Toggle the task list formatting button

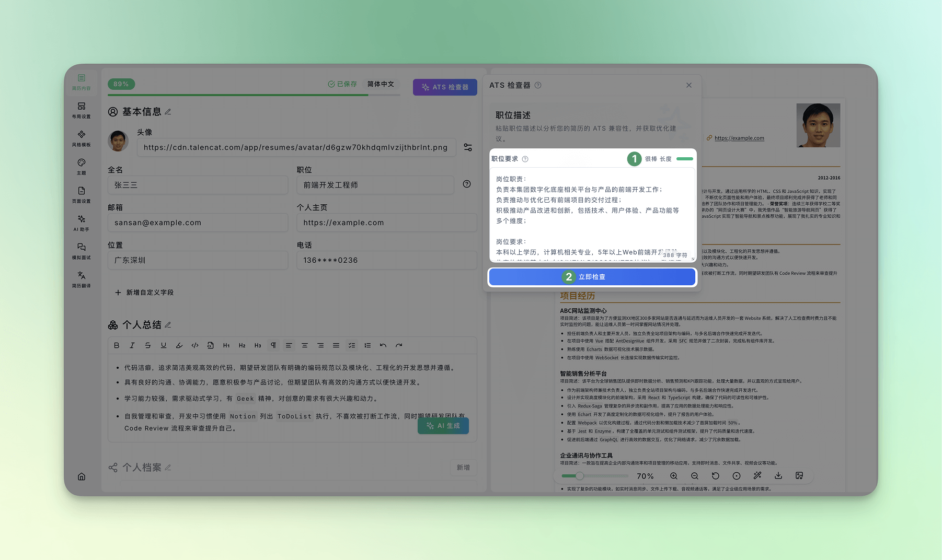(352, 345)
